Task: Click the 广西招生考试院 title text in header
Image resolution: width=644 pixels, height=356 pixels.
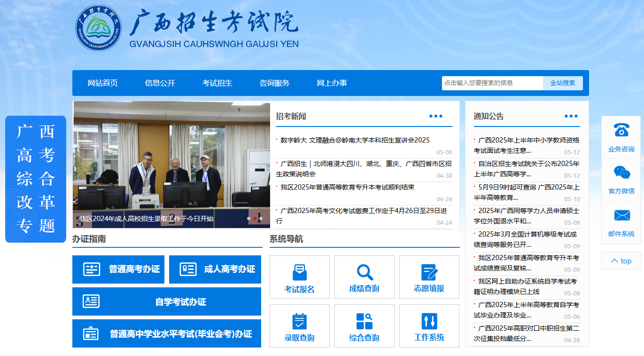Action: coord(214,23)
